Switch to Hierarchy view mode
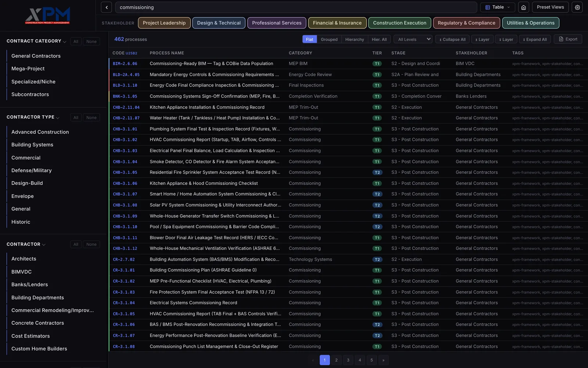The image size is (588, 368). tap(355, 39)
